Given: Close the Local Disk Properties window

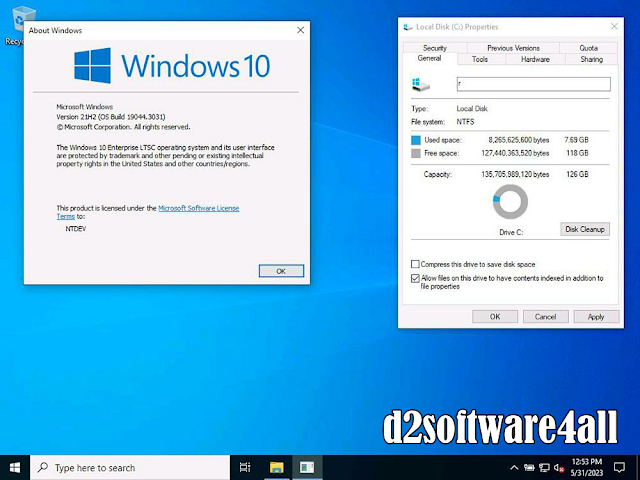Looking at the screenshot, I should [x=614, y=27].
